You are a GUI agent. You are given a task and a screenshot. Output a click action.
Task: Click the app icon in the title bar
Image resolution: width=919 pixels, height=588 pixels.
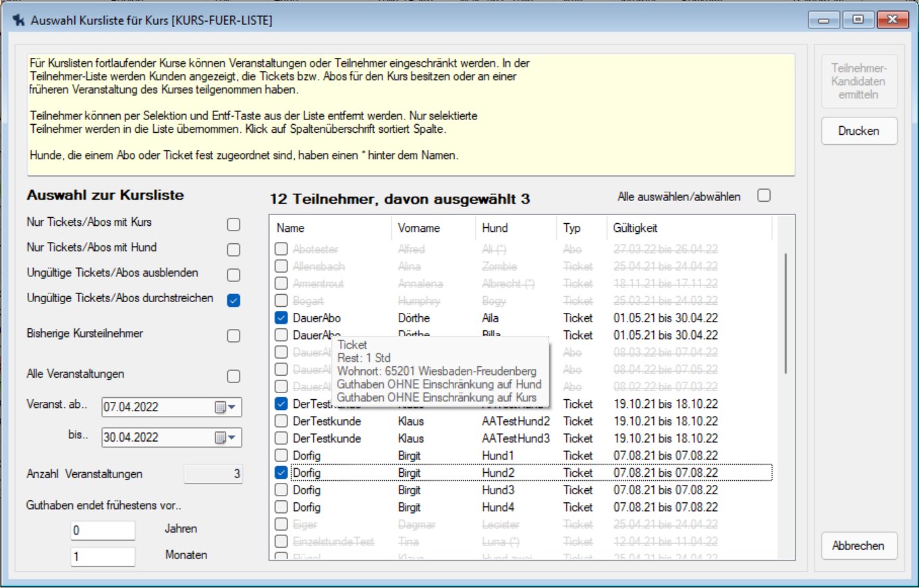pyautogui.click(x=19, y=20)
